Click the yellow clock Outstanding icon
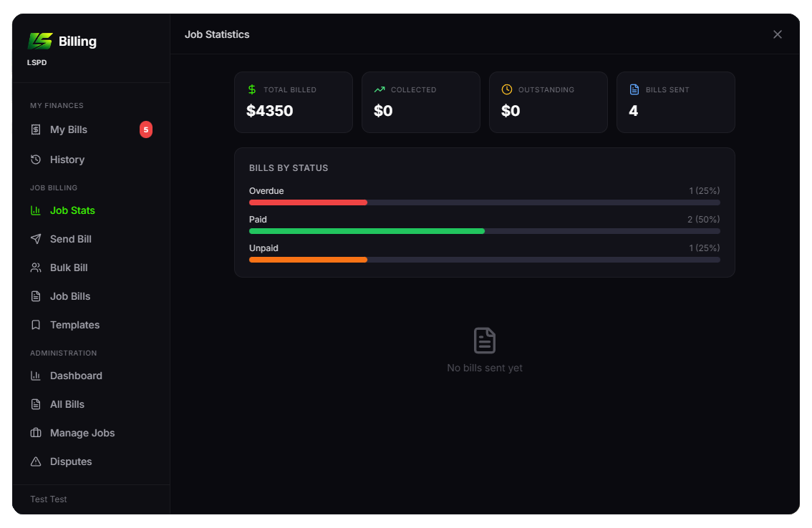The width and height of the screenshot is (812, 528). (x=507, y=89)
